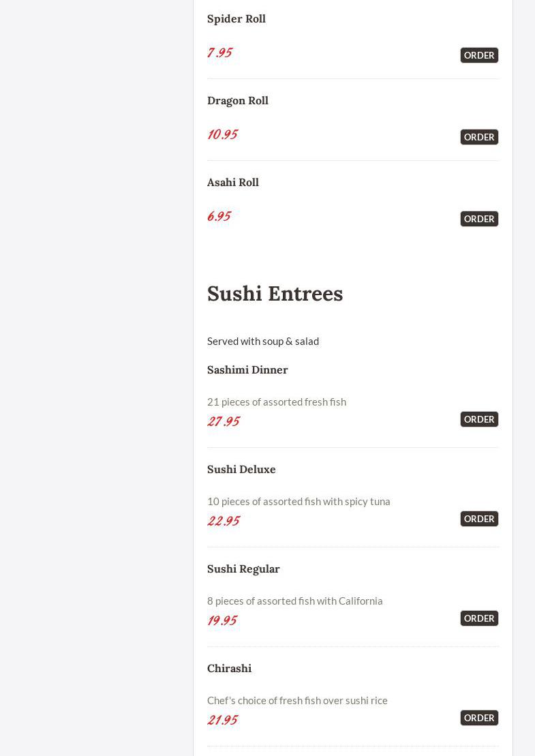Open the Asahi Roll item title

(233, 182)
